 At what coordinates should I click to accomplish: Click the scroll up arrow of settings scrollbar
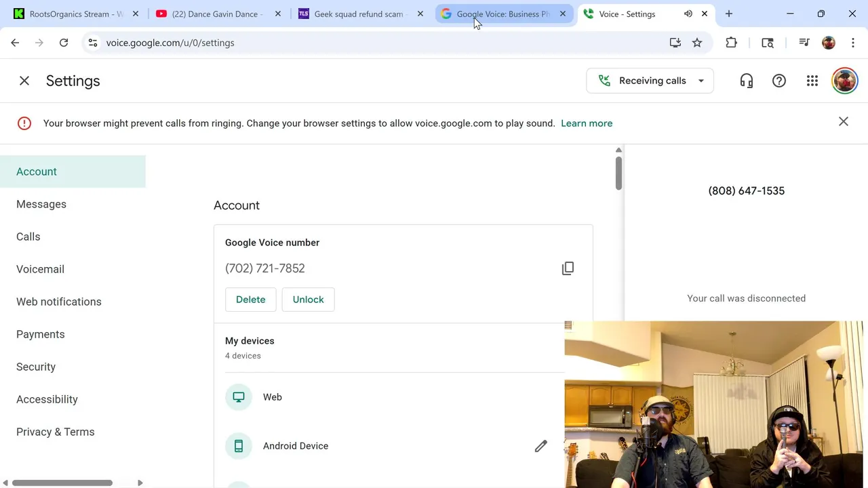618,150
